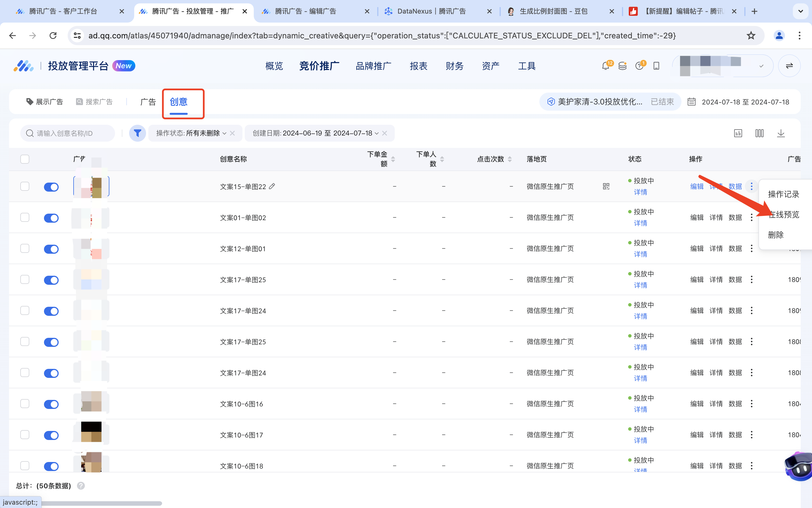Toggle the switch for 文案12-单图01
812x508 pixels.
click(51, 249)
